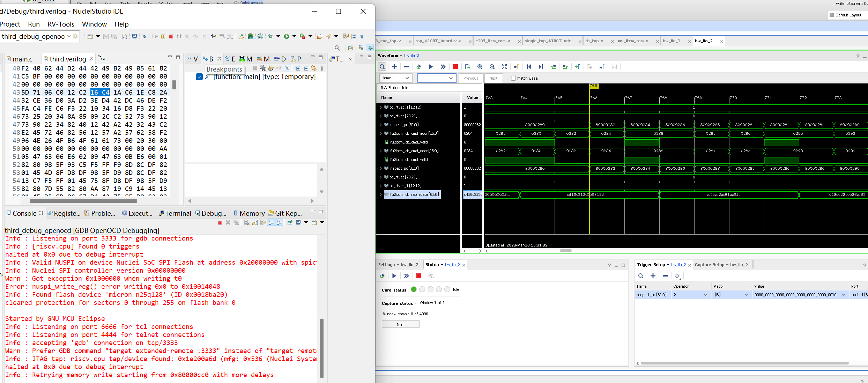Click the Idle capture status button
This screenshot has height=383, width=868.
pos(400,325)
